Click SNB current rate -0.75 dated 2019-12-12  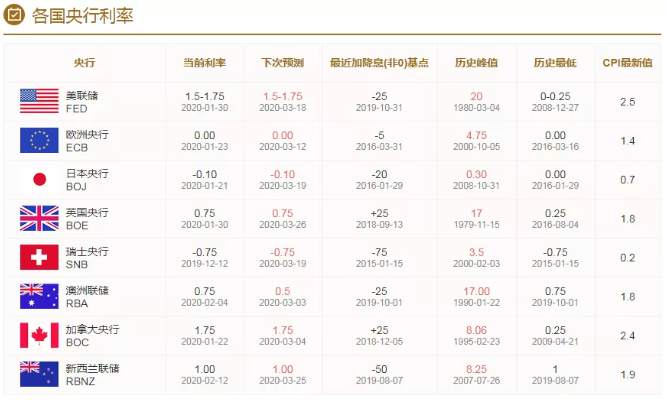coord(204,258)
